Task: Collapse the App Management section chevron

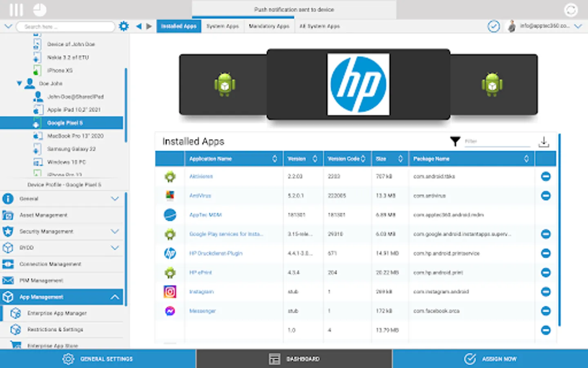Action: coord(115,297)
